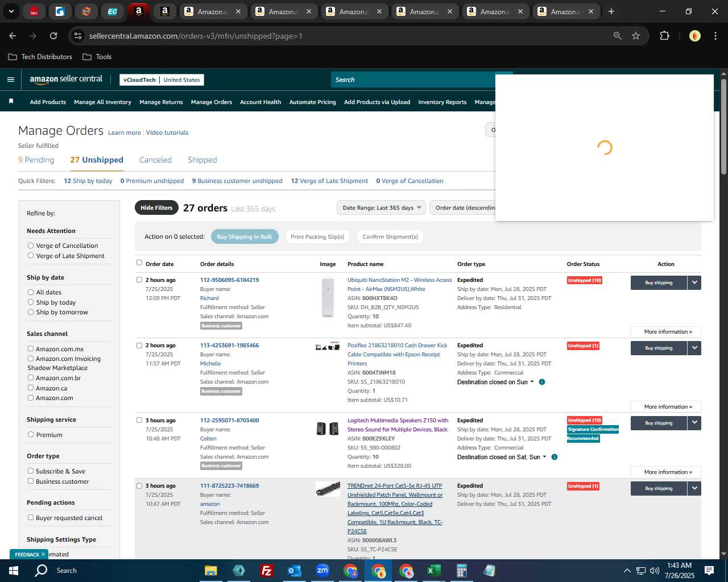Switch to the pinned D&H tab

tap(34, 11)
